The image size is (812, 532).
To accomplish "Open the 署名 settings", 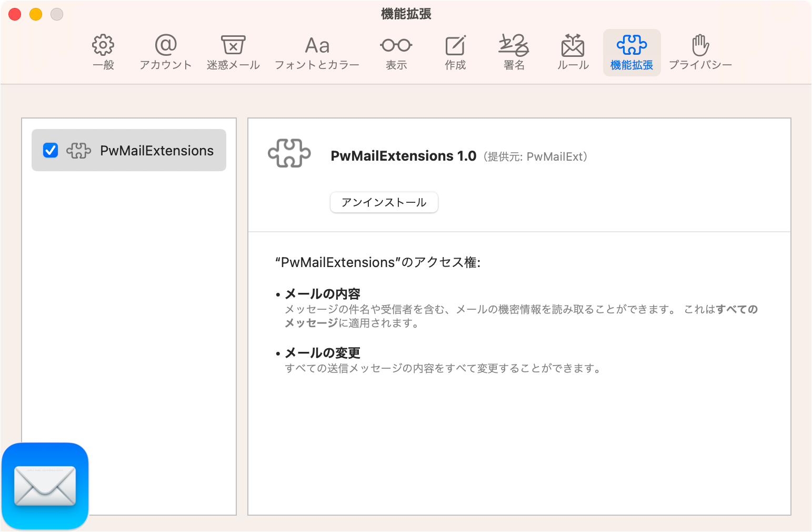I will click(513, 51).
